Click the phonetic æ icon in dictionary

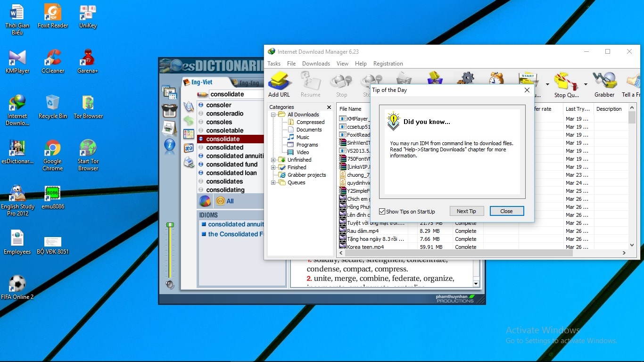(189, 148)
